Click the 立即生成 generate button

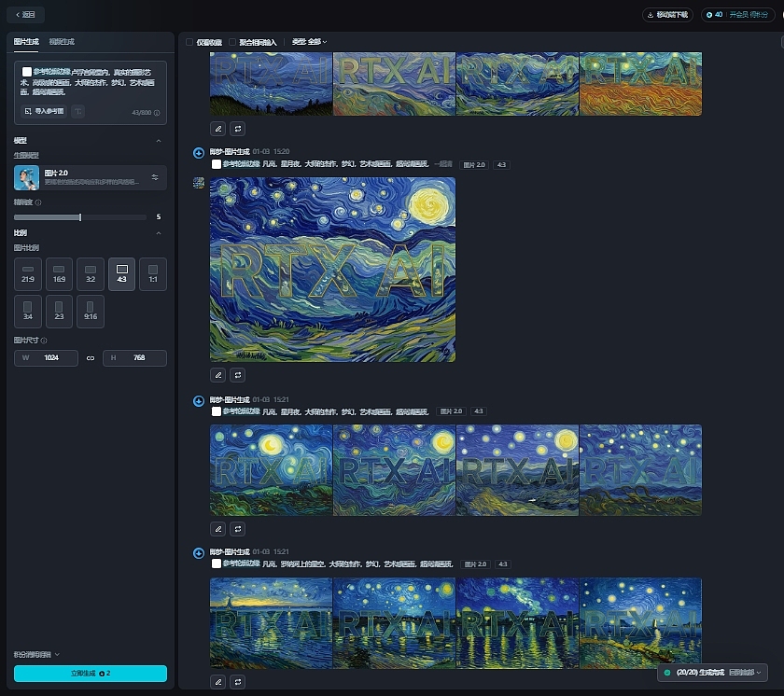pos(91,673)
